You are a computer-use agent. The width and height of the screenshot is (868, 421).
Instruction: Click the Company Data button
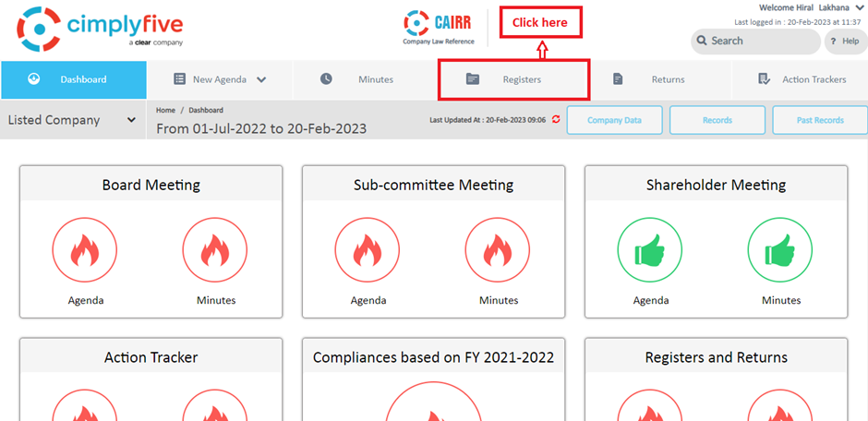(x=614, y=120)
